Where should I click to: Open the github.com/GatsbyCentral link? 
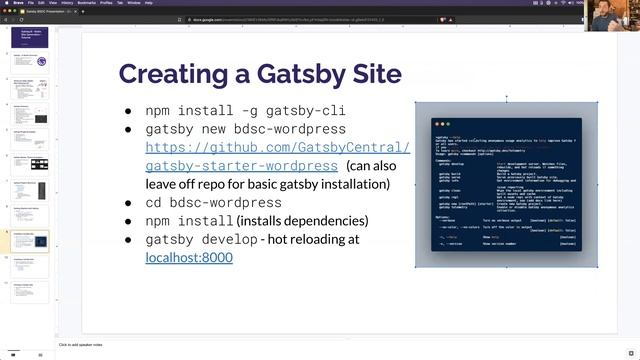(278, 147)
